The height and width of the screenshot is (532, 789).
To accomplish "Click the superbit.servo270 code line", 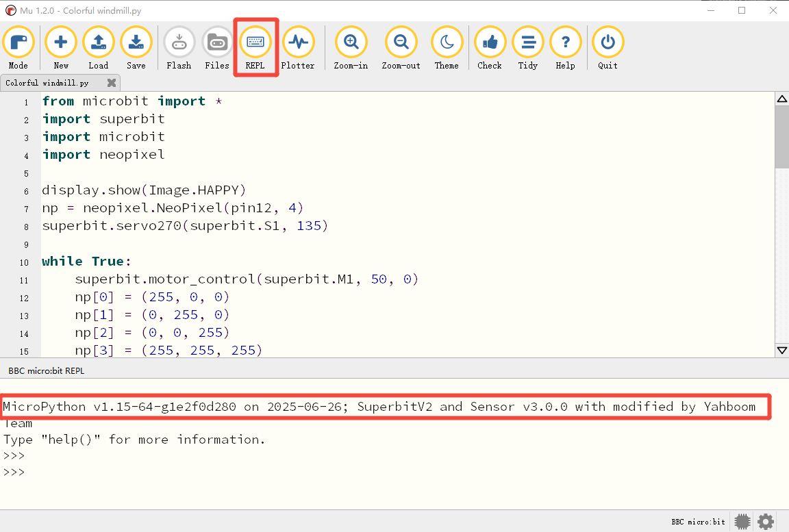I will [x=185, y=226].
